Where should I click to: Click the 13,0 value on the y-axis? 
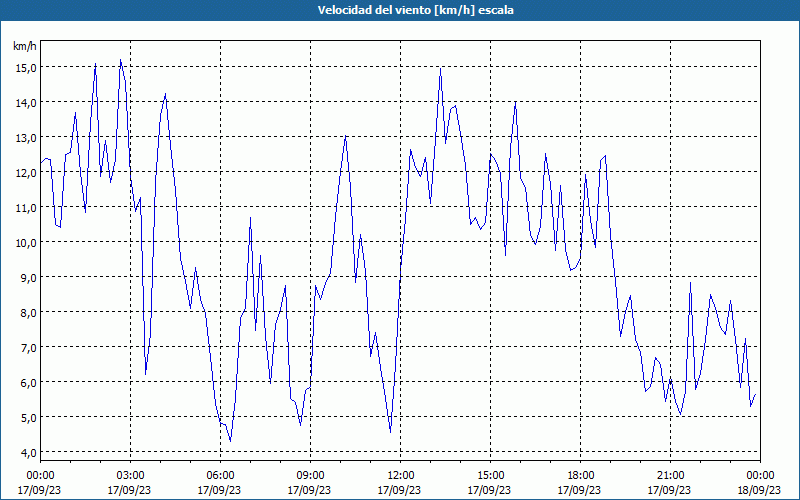tap(25, 138)
